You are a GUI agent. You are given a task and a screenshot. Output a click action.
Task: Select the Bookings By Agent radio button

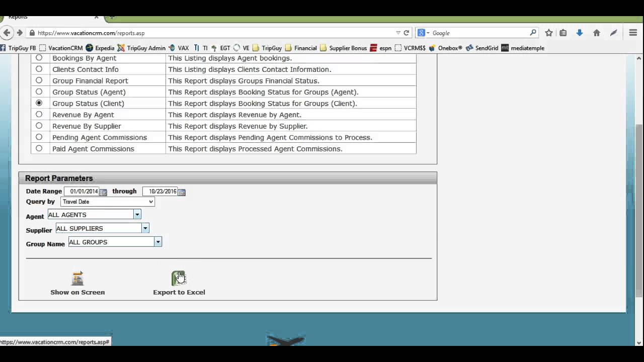pos(39,58)
